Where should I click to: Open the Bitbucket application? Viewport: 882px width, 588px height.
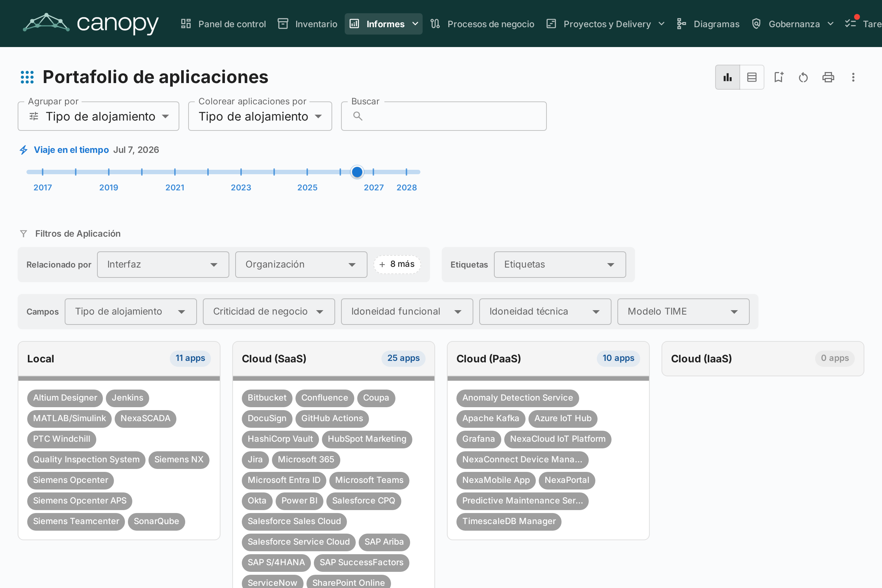267,398
